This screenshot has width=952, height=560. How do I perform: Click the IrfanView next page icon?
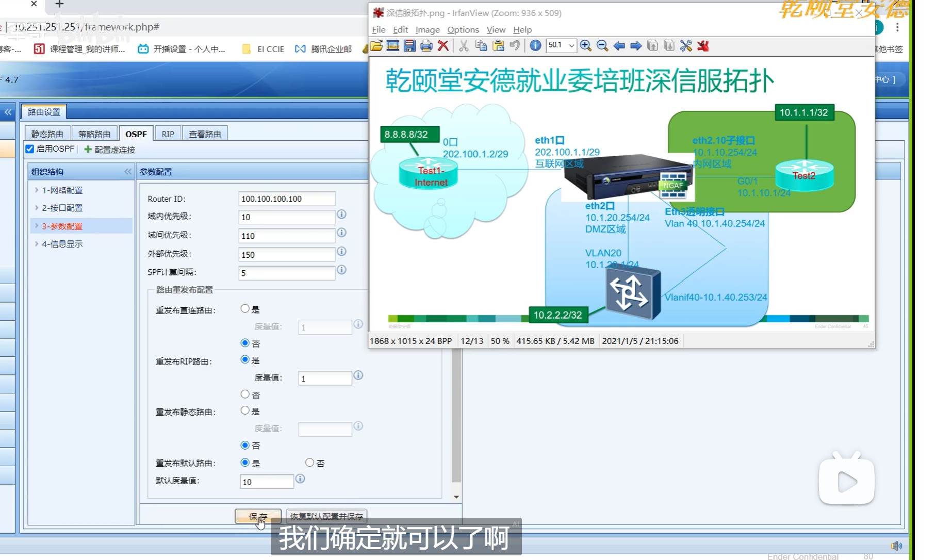[x=669, y=46]
